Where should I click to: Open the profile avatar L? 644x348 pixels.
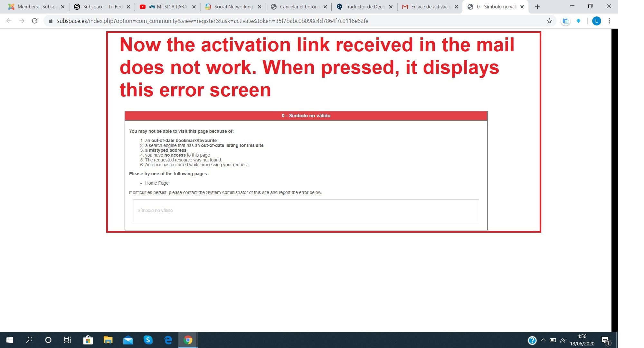pos(596,21)
